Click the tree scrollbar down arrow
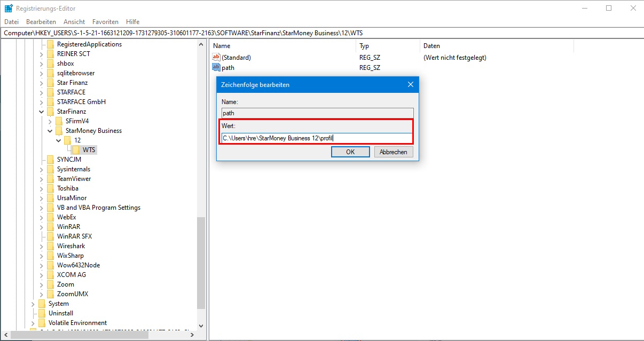Image resolution: width=644 pixels, height=341 pixels. point(201,326)
